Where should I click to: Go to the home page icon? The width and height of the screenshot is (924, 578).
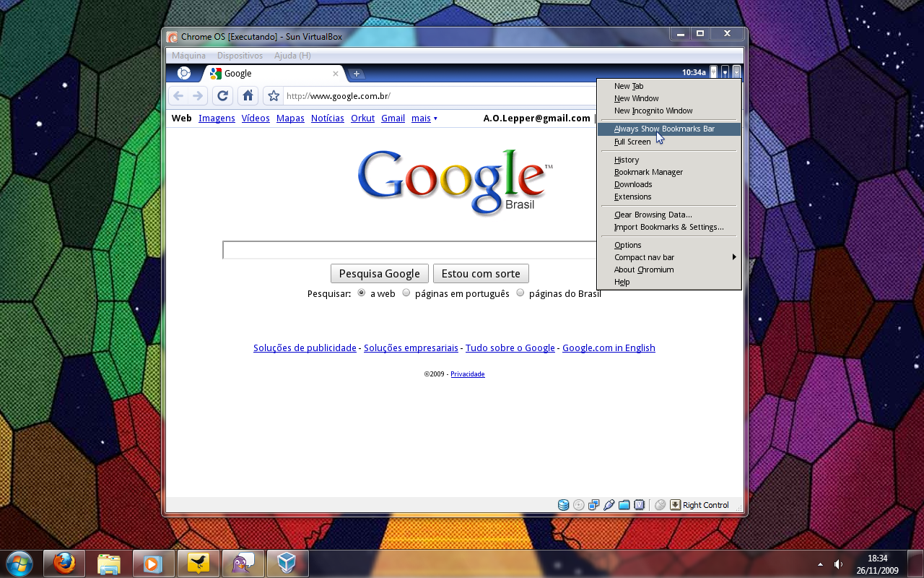tap(248, 95)
